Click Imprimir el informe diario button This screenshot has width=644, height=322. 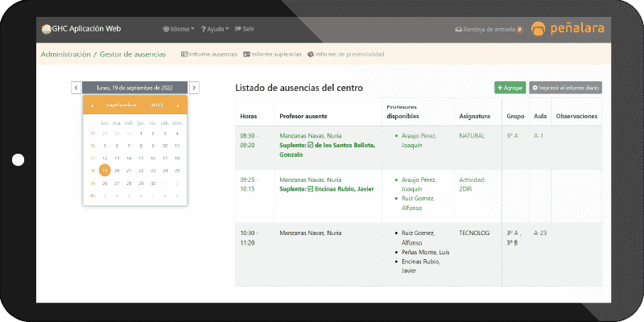pyautogui.click(x=566, y=88)
